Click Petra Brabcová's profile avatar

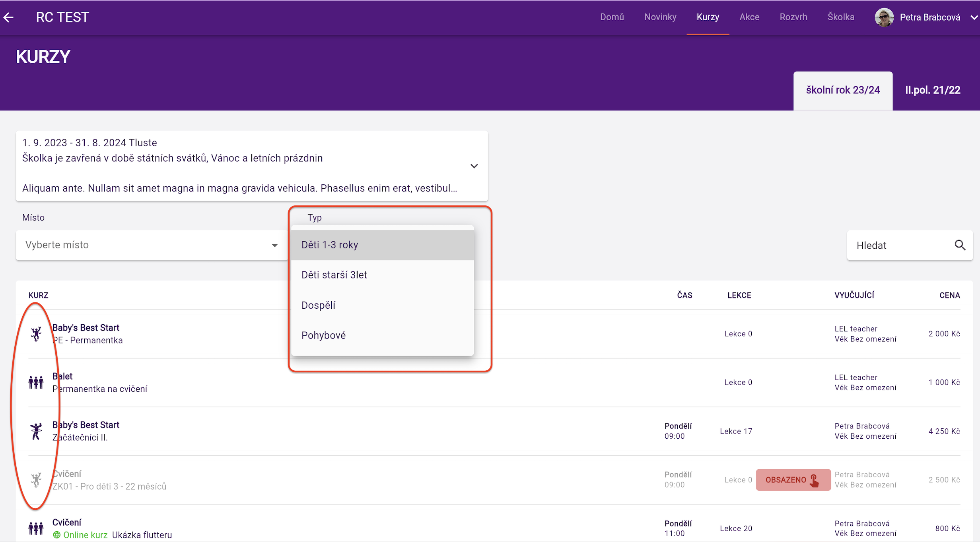[884, 17]
